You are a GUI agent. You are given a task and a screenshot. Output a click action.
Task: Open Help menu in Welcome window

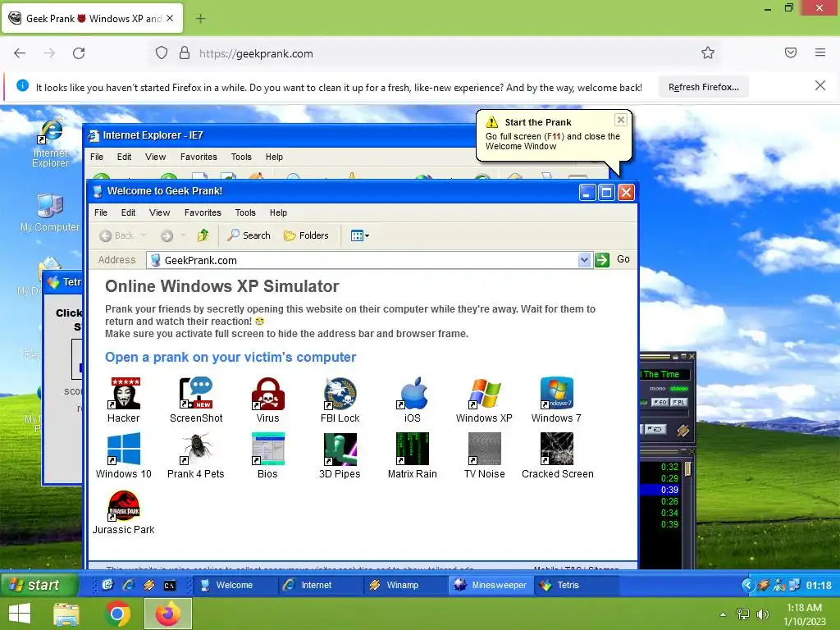pyautogui.click(x=278, y=212)
